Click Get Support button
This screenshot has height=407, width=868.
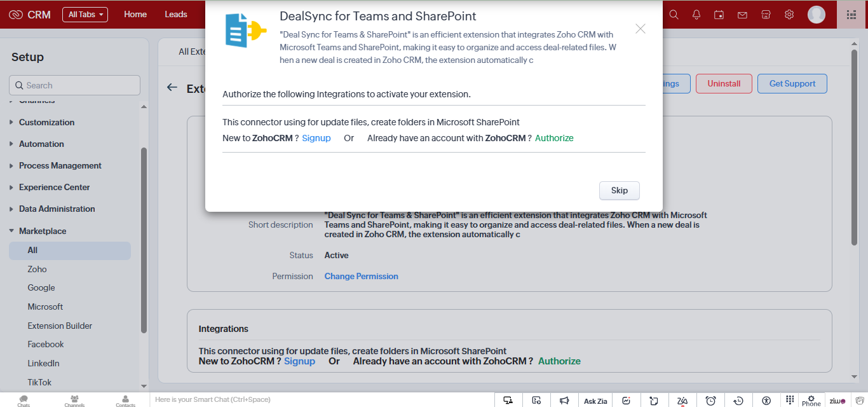click(x=792, y=83)
